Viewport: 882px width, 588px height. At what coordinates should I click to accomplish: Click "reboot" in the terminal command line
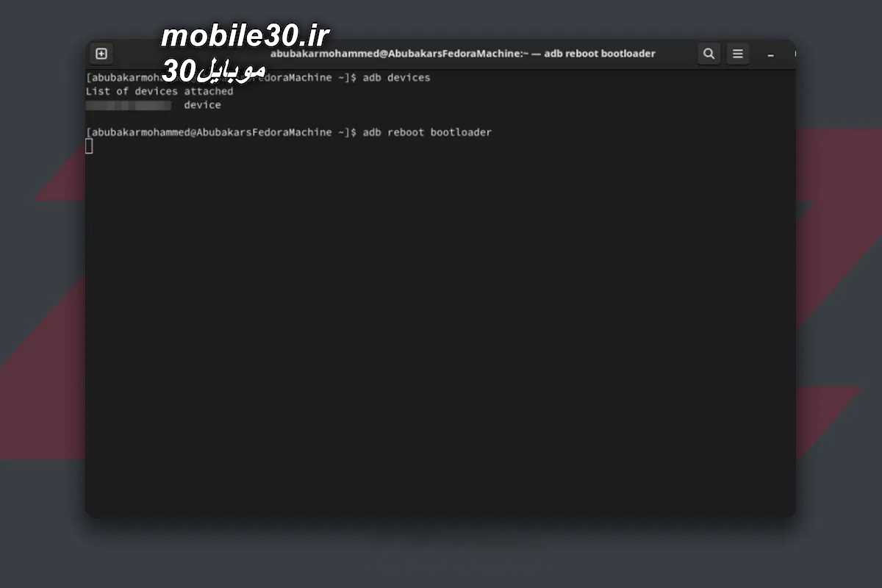(x=406, y=132)
